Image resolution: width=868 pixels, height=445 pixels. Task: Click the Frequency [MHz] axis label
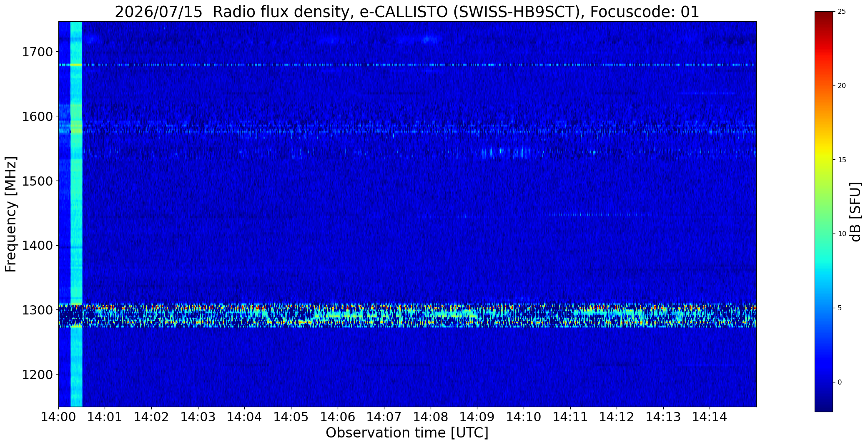tap(11, 214)
